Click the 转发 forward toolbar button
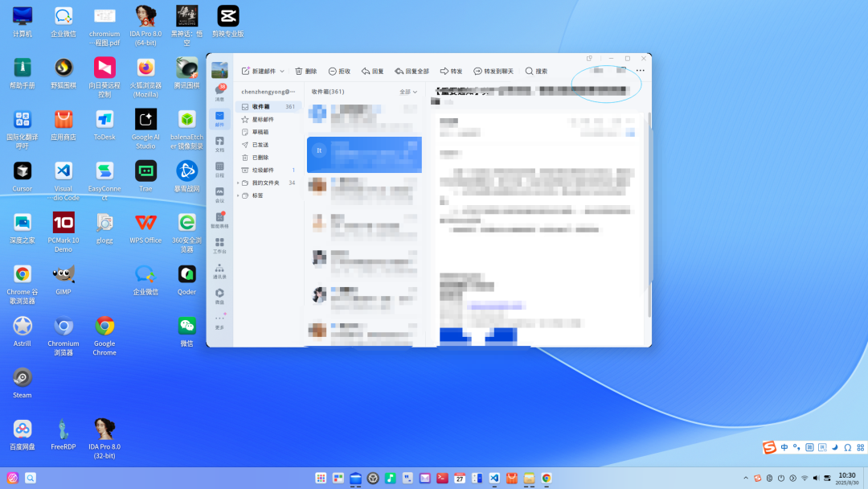Screen dimensions: 868x489 451,71
